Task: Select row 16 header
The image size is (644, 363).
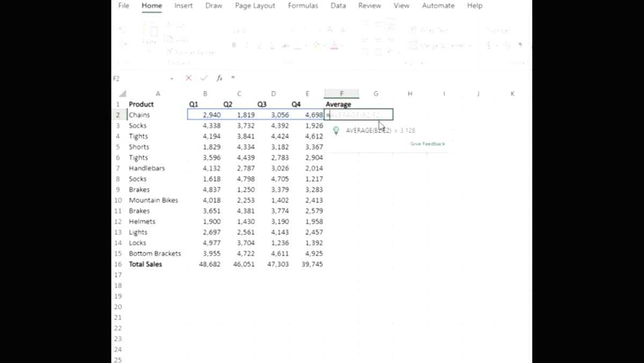Action: tap(118, 264)
